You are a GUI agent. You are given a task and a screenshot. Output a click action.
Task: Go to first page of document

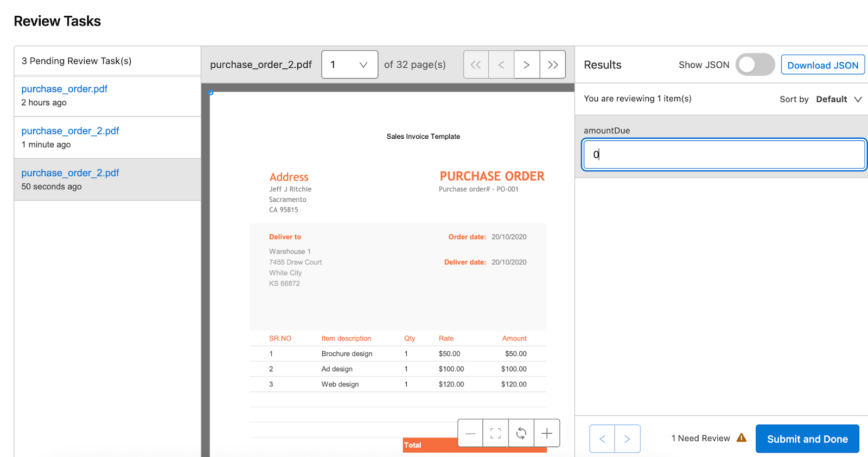pyautogui.click(x=476, y=65)
